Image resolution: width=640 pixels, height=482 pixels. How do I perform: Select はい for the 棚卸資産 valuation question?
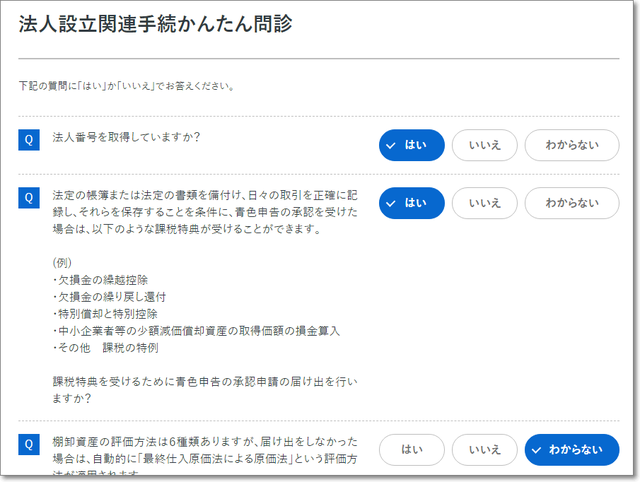coord(411,450)
